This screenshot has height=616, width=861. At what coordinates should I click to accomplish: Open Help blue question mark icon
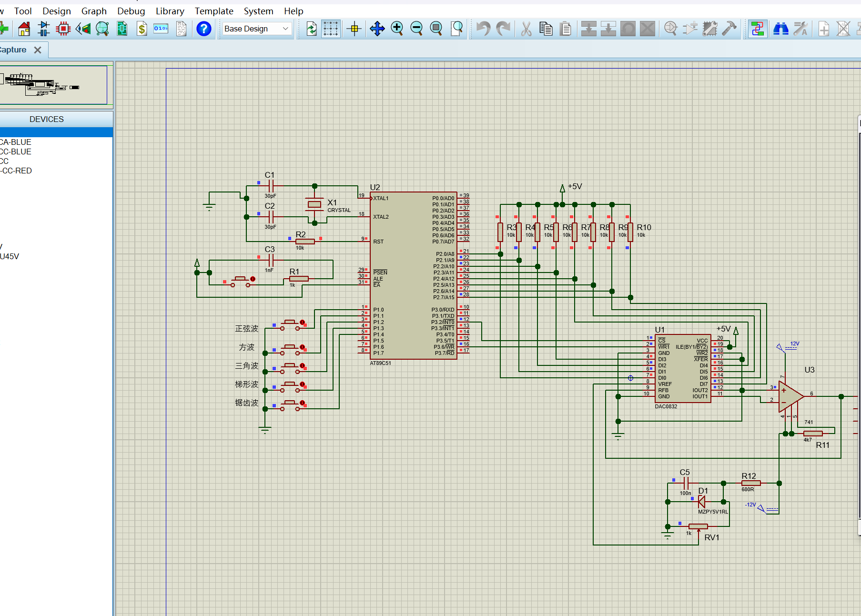pos(204,29)
